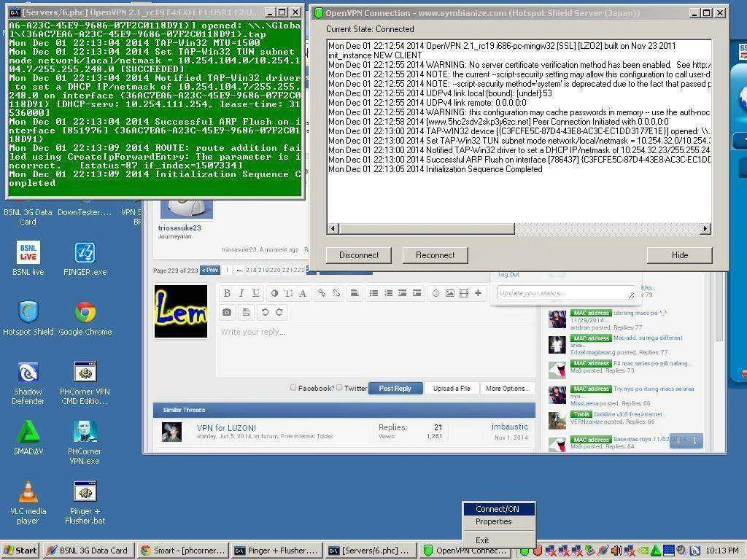Click the camera icon in editor toolbar
The image size is (747, 560).
point(227,312)
